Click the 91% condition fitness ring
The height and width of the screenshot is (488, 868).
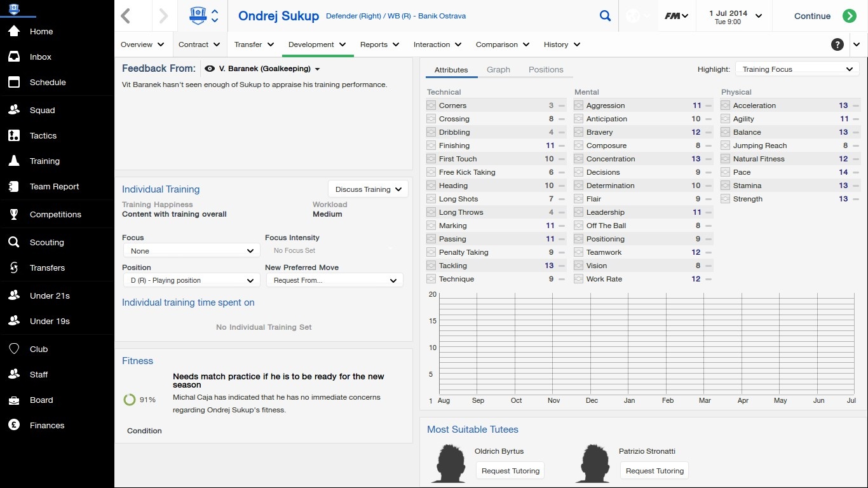coord(129,400)
